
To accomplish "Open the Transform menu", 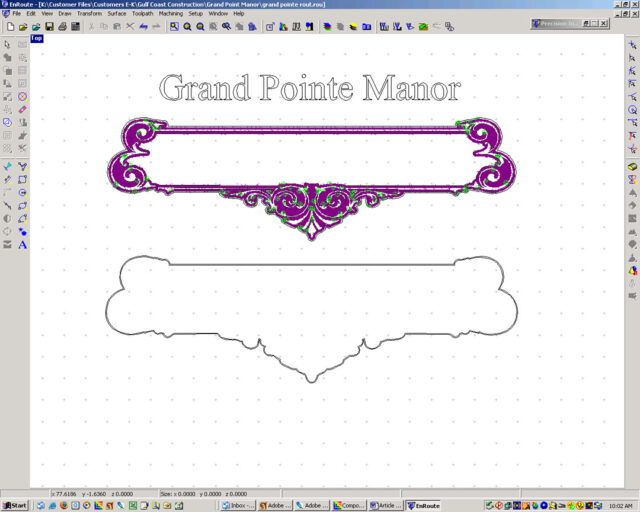I will (x=90, y=13).
